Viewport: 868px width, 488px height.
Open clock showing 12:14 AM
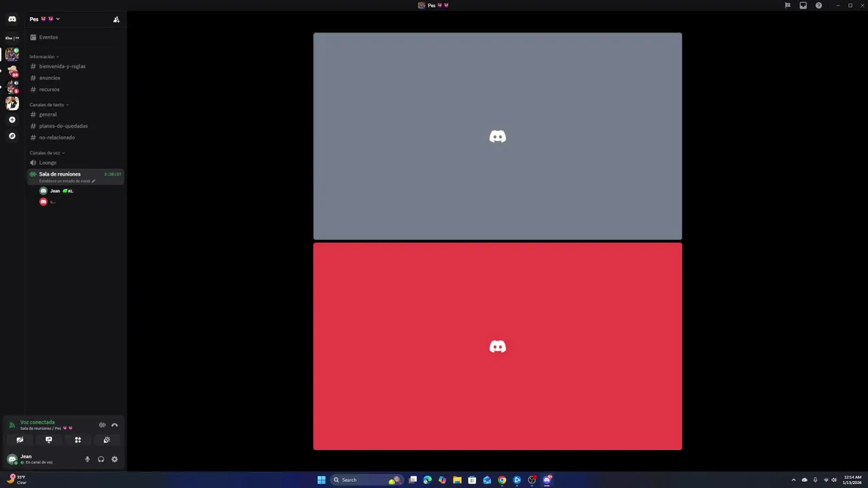click(852, 480)
